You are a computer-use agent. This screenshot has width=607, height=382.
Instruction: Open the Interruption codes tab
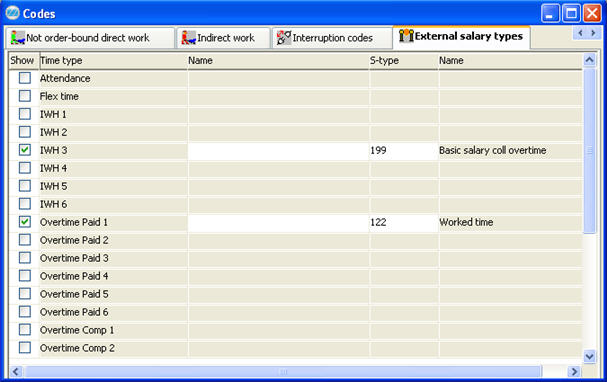(332, 38)
